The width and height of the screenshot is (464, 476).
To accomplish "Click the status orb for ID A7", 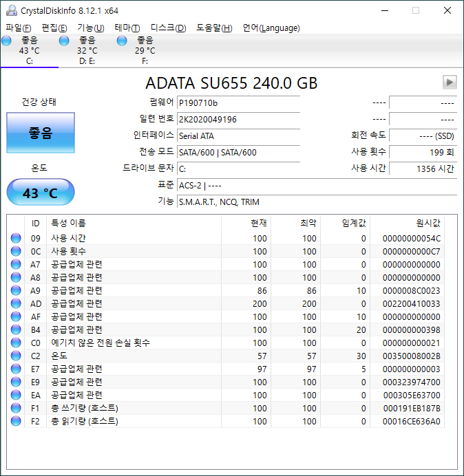I will (16, 264).
